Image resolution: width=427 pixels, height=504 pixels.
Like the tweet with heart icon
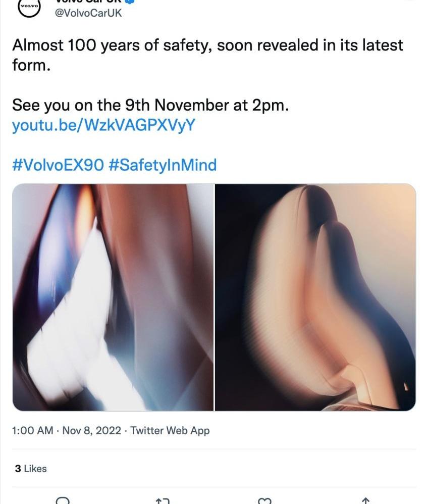265,501
